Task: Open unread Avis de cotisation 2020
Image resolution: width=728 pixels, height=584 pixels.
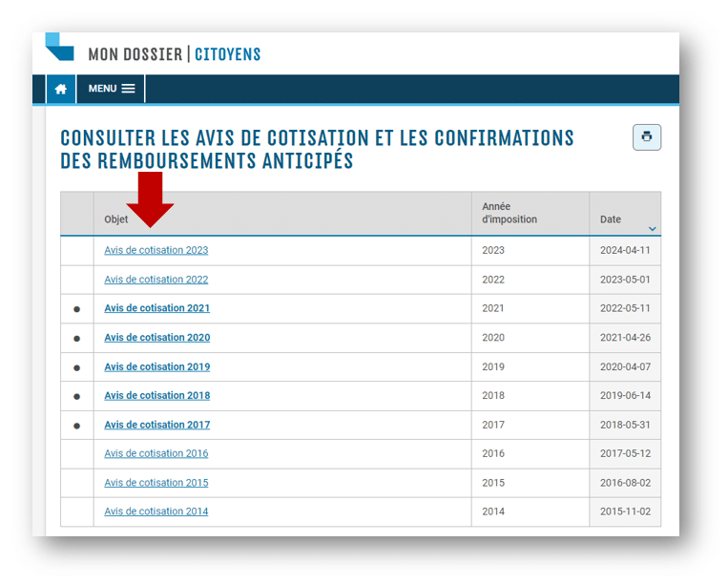Action: click(x=156, y=338)
